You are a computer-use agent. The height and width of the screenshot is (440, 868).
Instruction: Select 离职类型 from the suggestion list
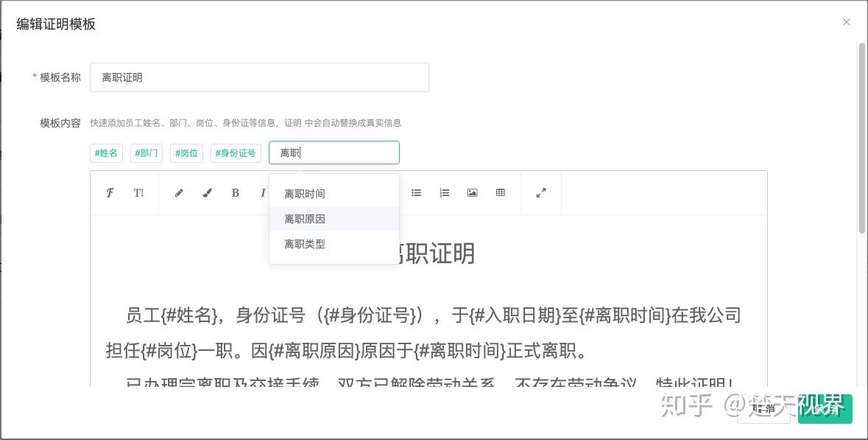[x=334, y=244]
